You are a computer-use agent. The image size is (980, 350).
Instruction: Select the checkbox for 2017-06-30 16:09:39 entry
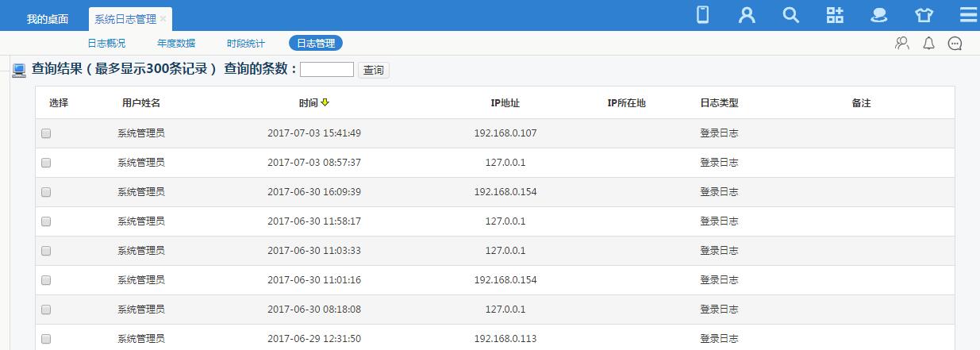(46, 192)
